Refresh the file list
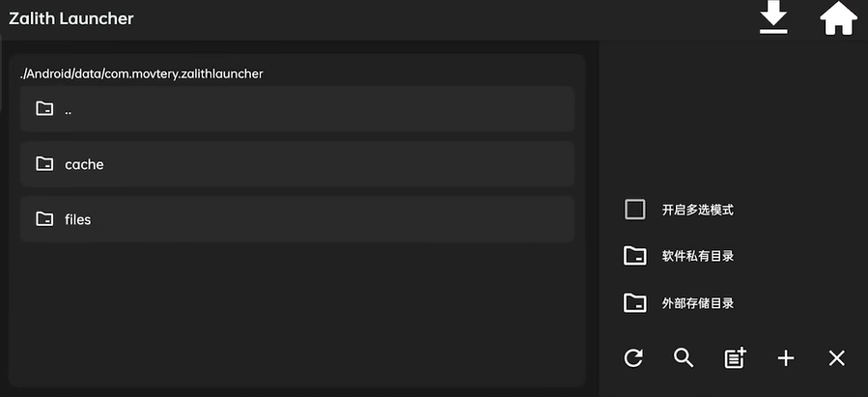 [x=633, y=358]
